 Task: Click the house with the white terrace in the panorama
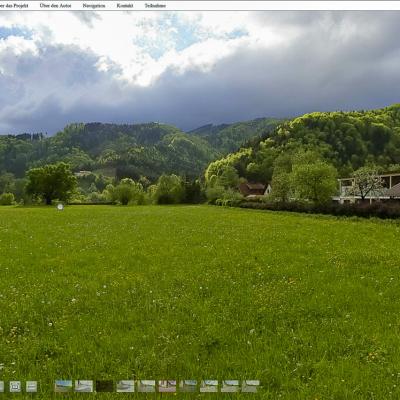[368, 188]
